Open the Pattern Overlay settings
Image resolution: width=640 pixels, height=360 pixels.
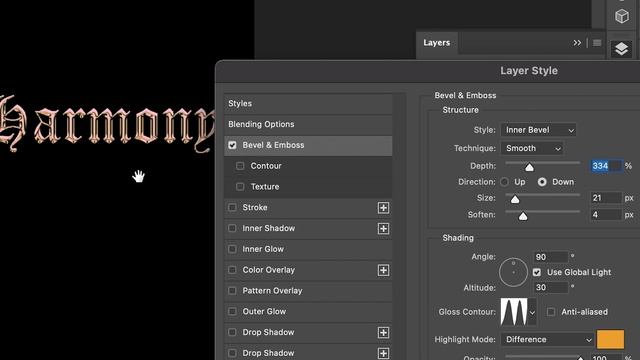click(x=308, y=291)
